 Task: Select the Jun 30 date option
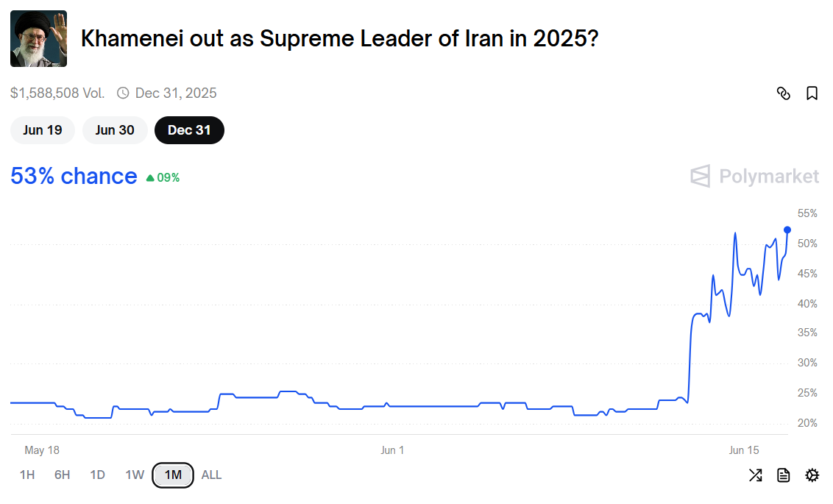pyautogui.click(x=115, y=130)
